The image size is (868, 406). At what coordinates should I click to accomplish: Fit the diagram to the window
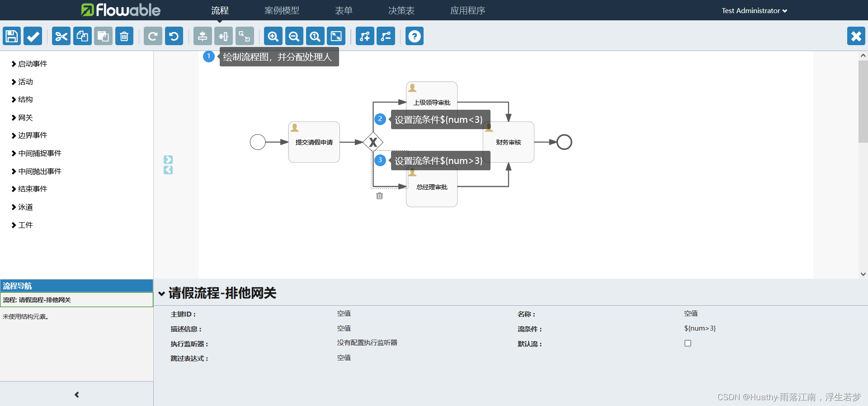pos(336,36)
